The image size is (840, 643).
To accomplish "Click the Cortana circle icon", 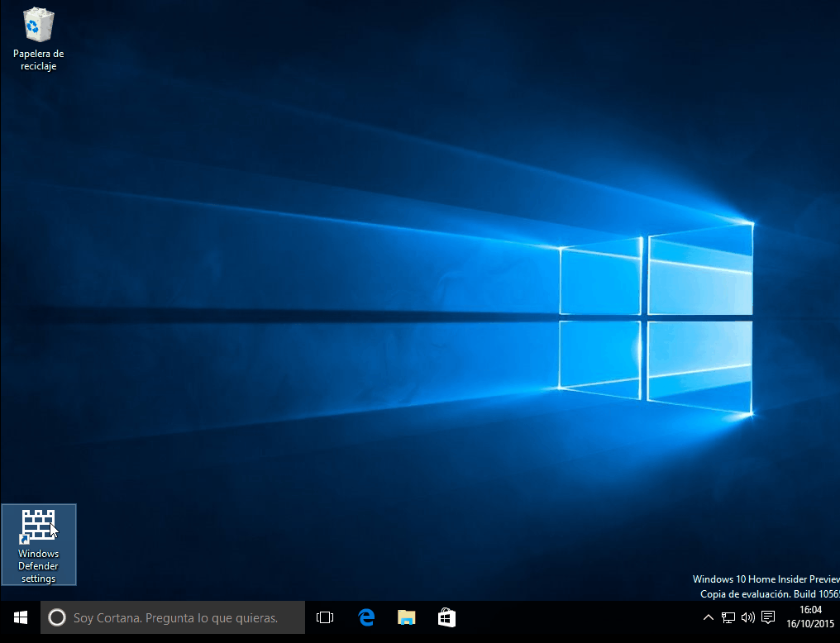I will 57,618.
